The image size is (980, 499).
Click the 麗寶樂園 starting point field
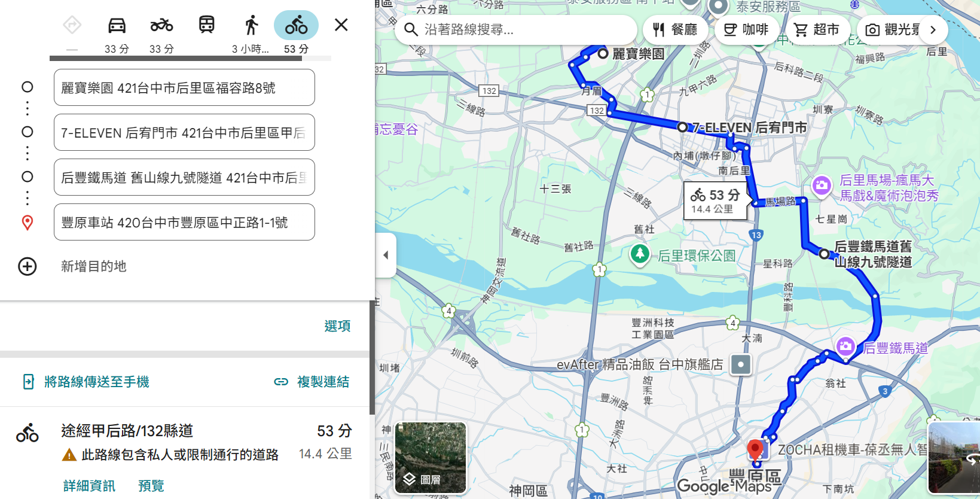(184, 88)
